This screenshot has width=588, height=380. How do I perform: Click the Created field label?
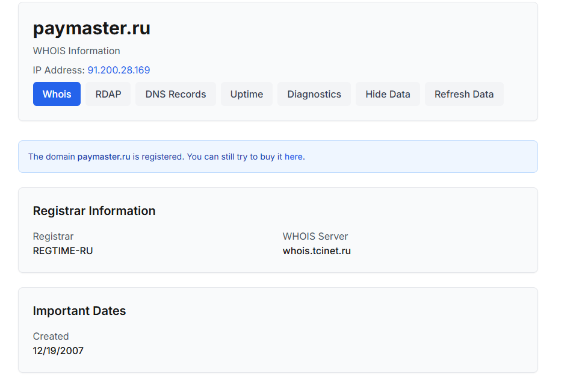(x=51, y=336)
